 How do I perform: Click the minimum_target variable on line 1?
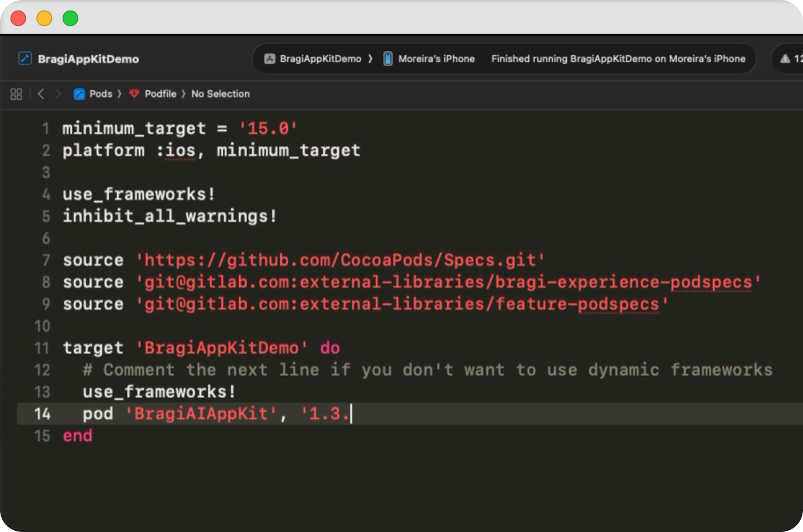tap(134, 129)
